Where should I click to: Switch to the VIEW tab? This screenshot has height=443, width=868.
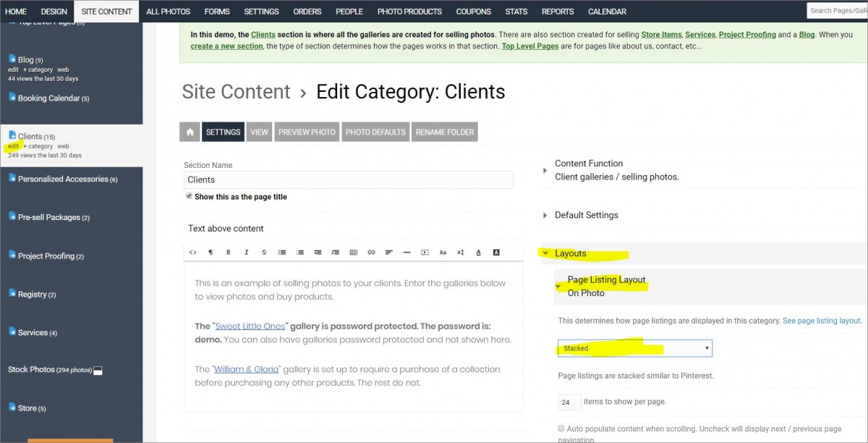[x=260, y=132]
